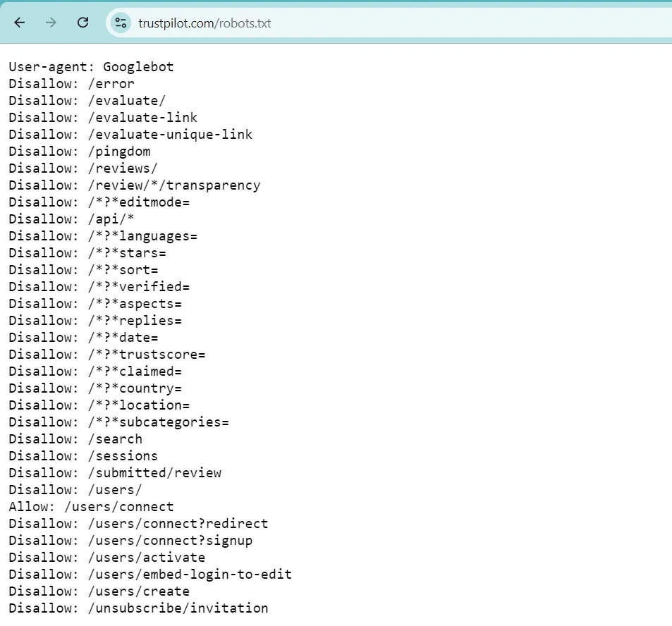Select the 'Disallow: /evaluate-link' line
Viewport: 672px width, 626px height.
point(103,118)
